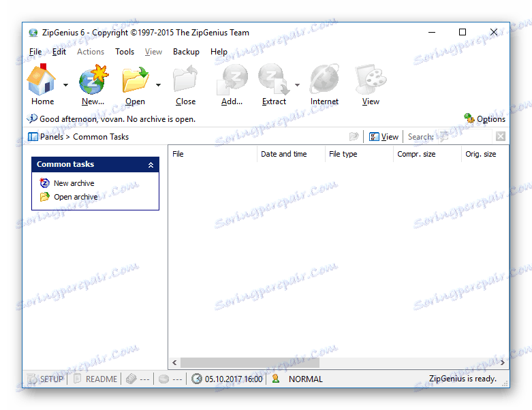
Task: Open the View menu in menu bar
Action: point(153,52)
